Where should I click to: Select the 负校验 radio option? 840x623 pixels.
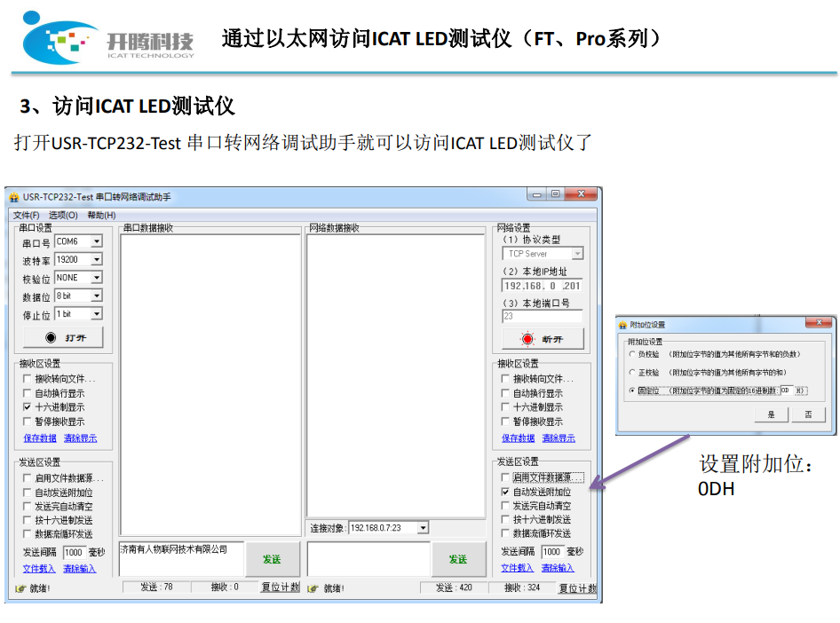(x=631, y=353)
